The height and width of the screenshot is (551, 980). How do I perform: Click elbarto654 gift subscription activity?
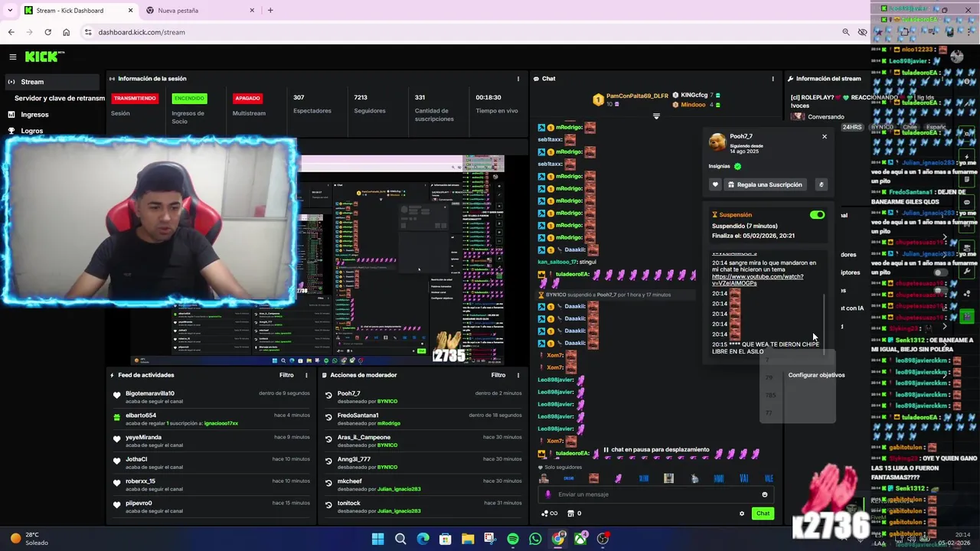(x=211, y=419)
